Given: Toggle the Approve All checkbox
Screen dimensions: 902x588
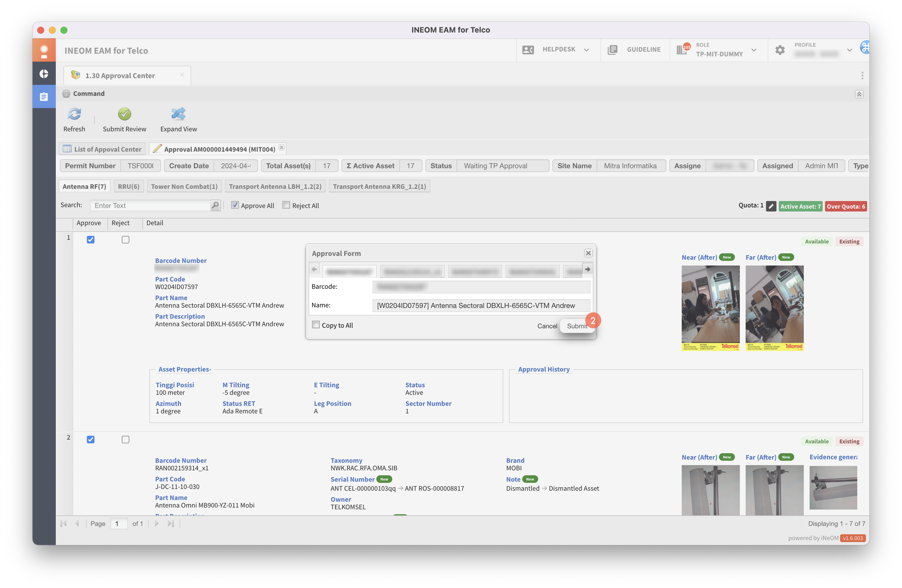Looking at the screenshot, I should [x=235, y=205].
